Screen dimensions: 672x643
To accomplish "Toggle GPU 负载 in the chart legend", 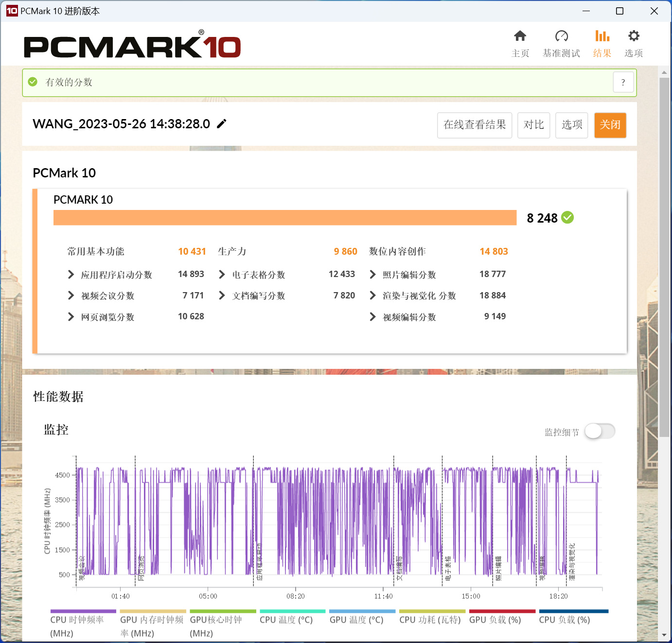I will click(501, 611).
